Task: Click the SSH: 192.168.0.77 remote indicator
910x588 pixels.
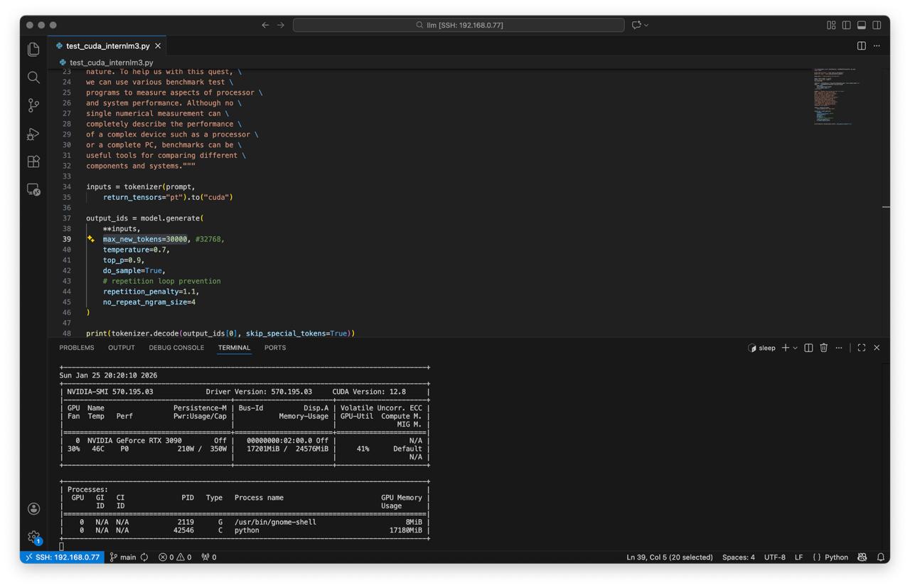Action: [63, 557]
